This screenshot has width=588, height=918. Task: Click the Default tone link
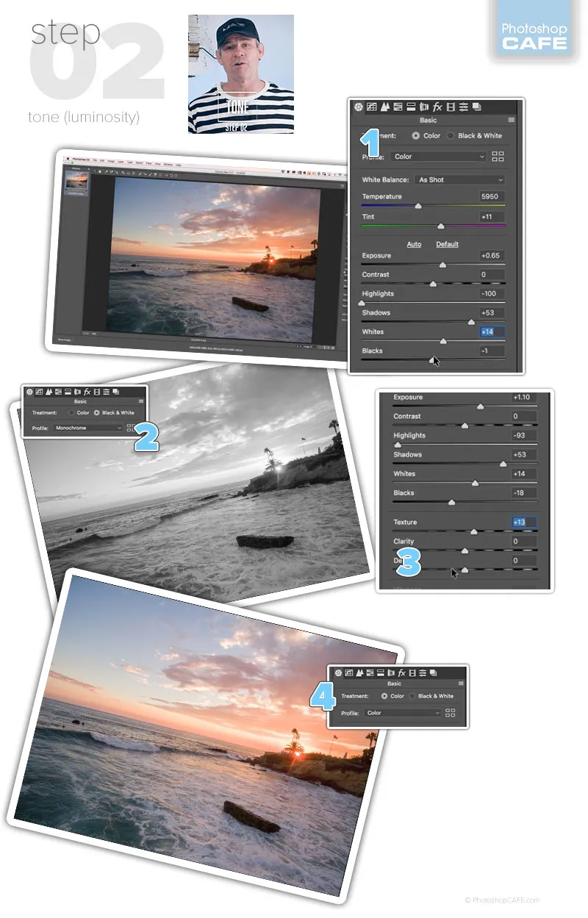tap(447, 244)
